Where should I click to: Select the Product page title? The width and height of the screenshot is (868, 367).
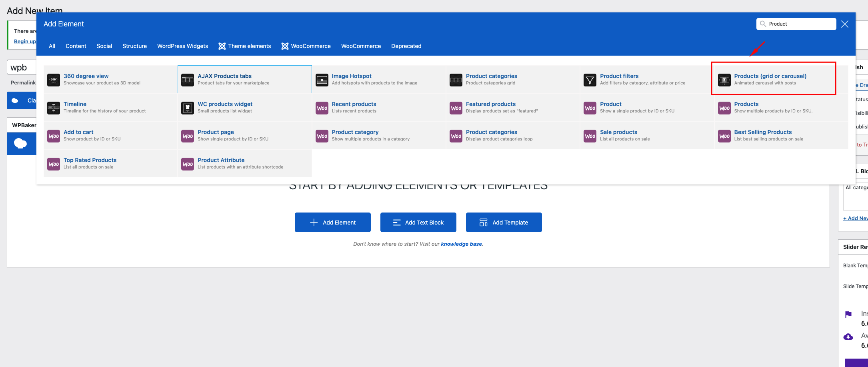(216, 132)
